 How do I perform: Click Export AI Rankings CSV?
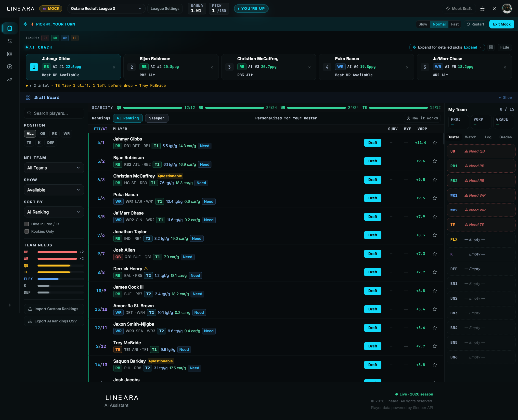54,321
